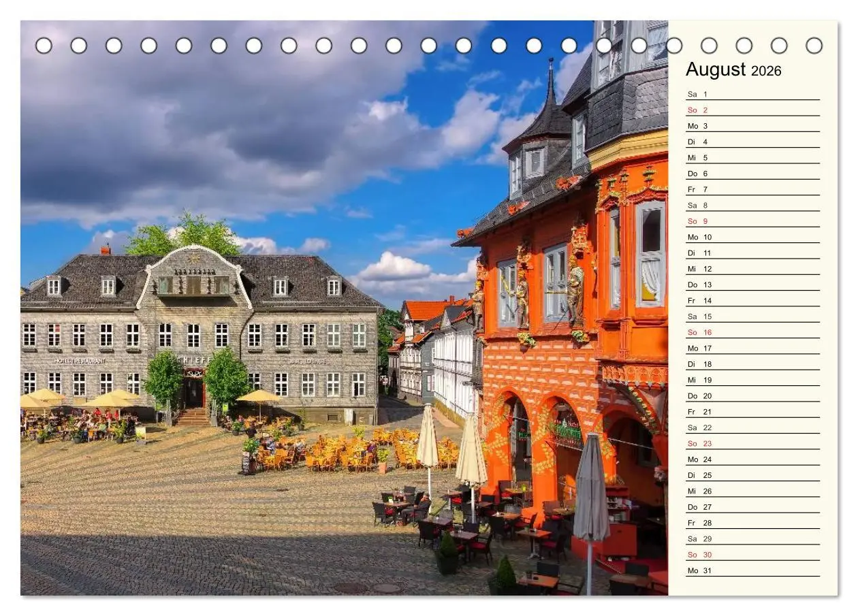
Task: Select the date row "Sa 15"
Action: (x=752, y=316)
